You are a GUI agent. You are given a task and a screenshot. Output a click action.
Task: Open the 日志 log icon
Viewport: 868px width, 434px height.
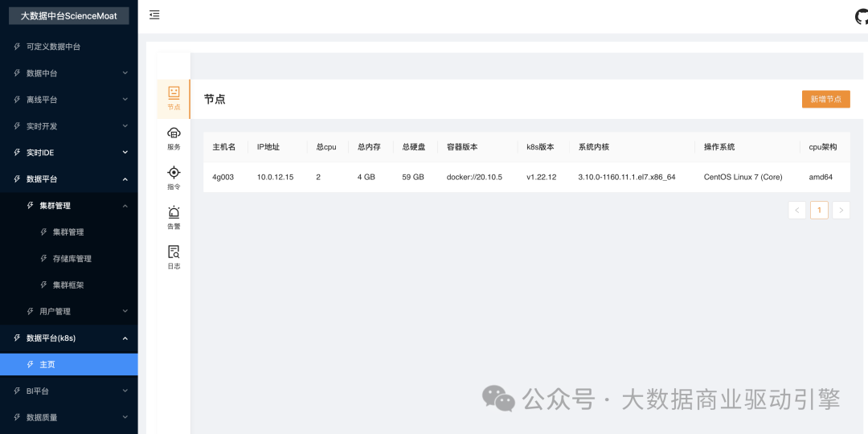tap(174, 257)
